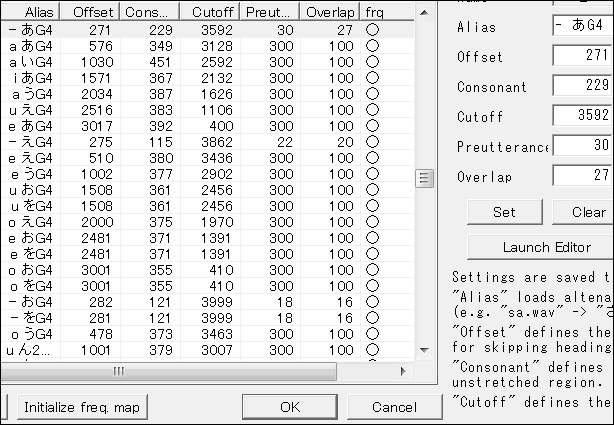The image size is (614, 425).
Task: Sort by the Cons... column header
Action: [x=150, y=12]
